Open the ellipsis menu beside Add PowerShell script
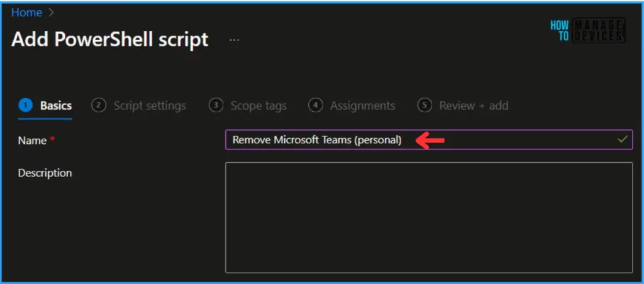Viewport: 644px width, 284px height. pos(235,40)
